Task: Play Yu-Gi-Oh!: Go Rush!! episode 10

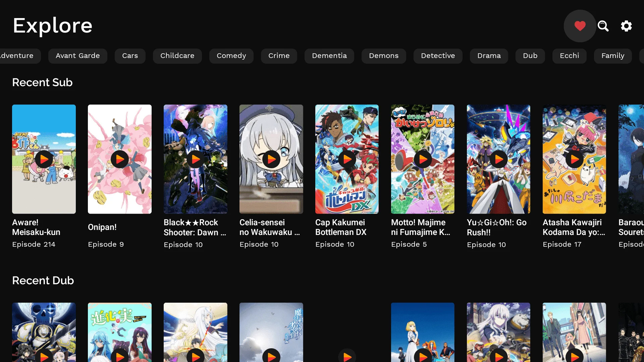Action: point(499,159)
